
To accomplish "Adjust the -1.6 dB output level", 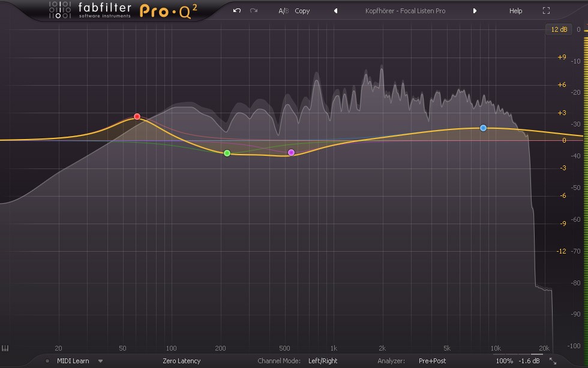I will coord(529,361).
